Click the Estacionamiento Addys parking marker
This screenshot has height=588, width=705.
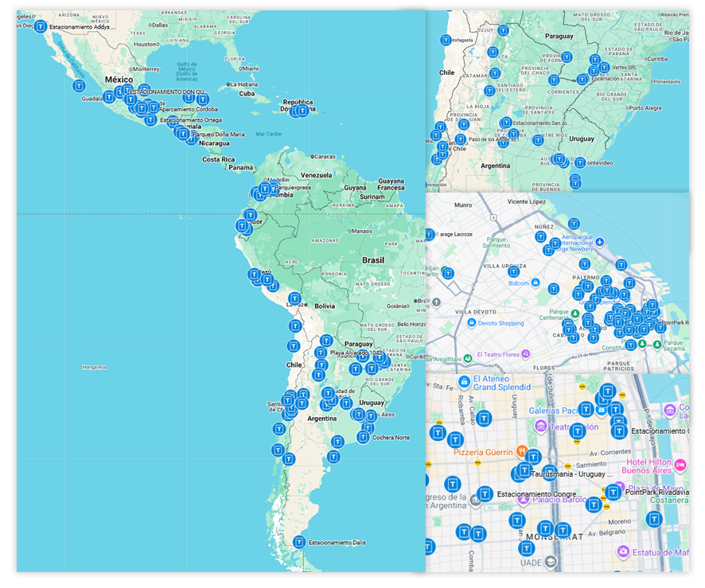[40, 26]
